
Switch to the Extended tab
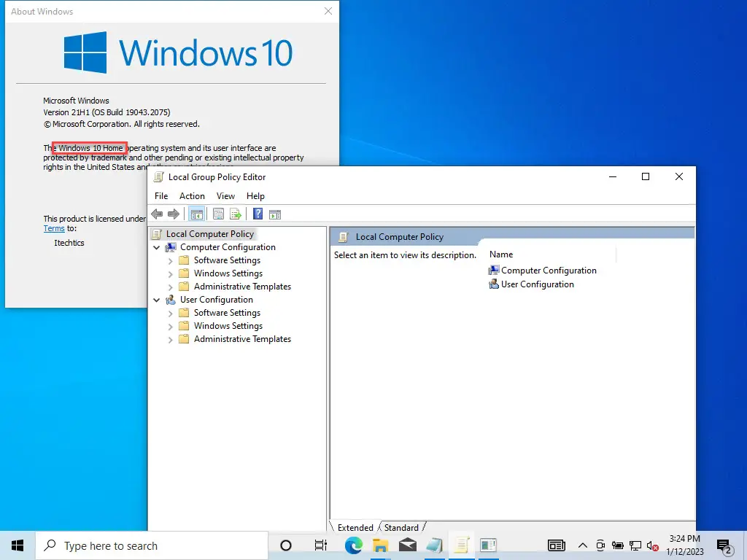click(355, 528)
